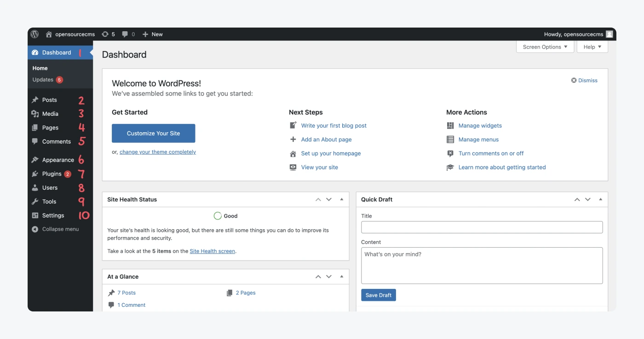Click the home icon beside opensourcecms
Screen dimensions: 644x339
49,34
